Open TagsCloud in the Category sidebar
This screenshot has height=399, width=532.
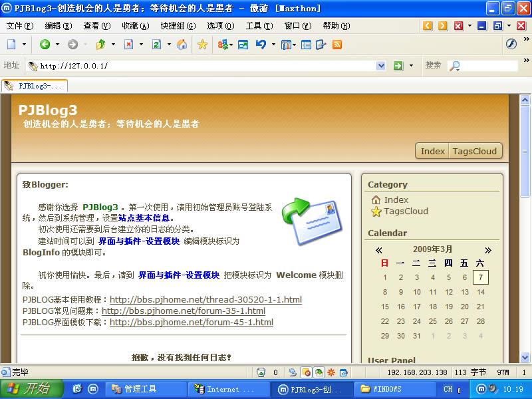[x=406, y=211]
